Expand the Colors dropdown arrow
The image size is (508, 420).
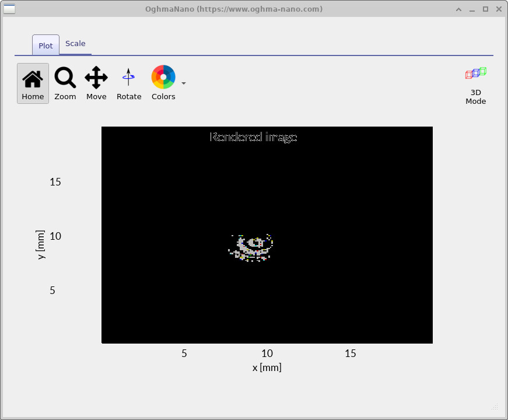[x=184, y=83]
